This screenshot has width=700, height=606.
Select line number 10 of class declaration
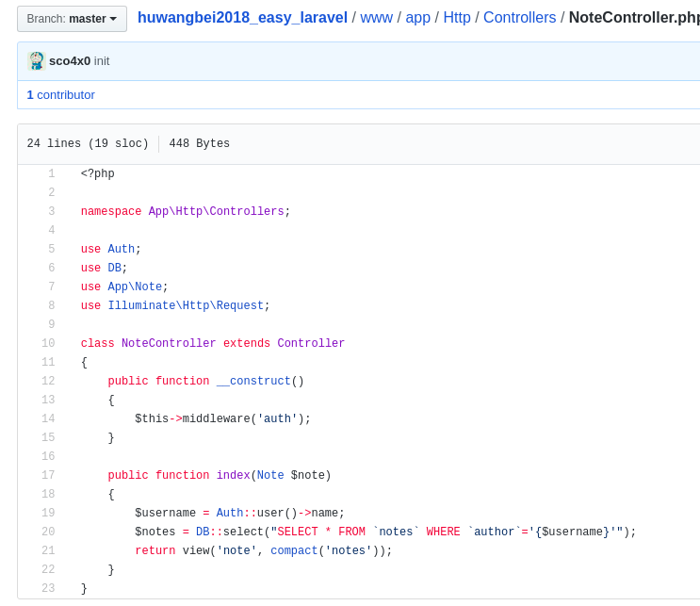click(x=48, y=344)
